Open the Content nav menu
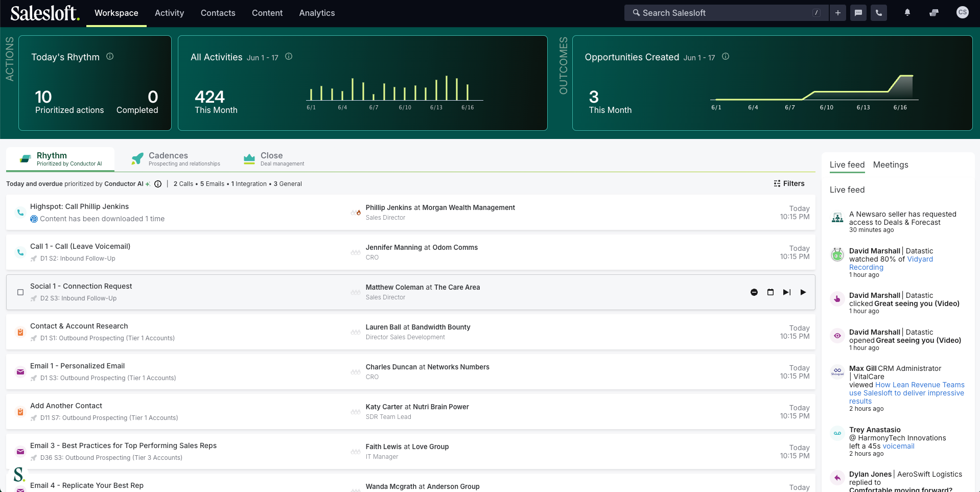This screenshot has width=980, height=492. (267, 13)
